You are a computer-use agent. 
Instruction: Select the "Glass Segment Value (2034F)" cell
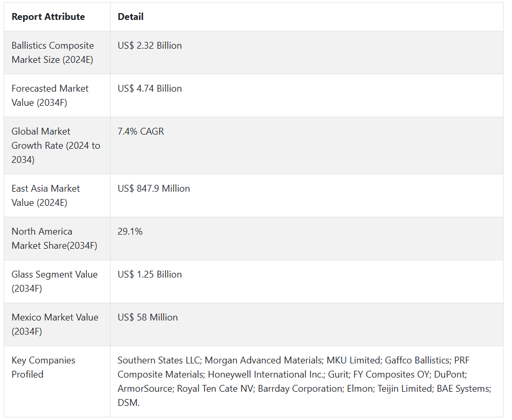coord(55,281)
